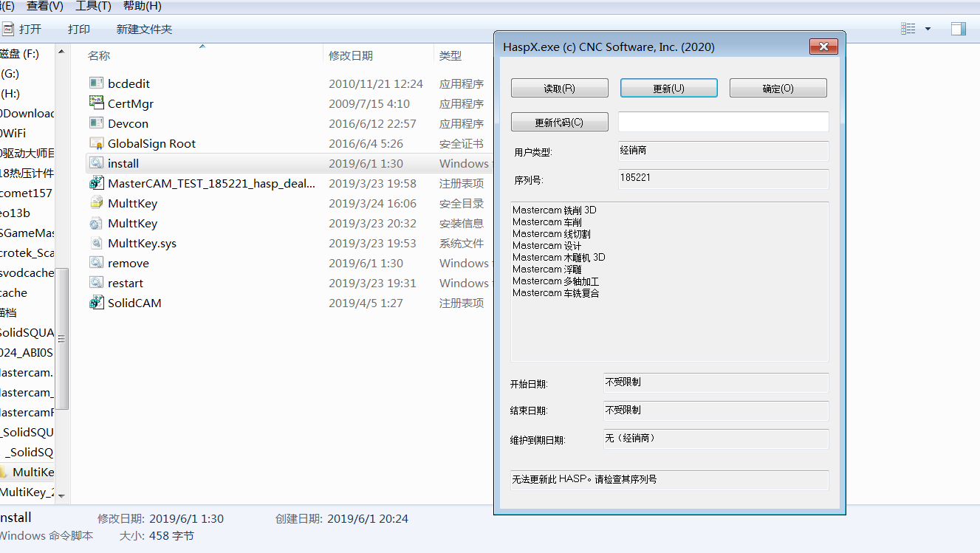Select the restart command script icon
This screenshot has height=553, width=980.
click(x=96, y=283)
